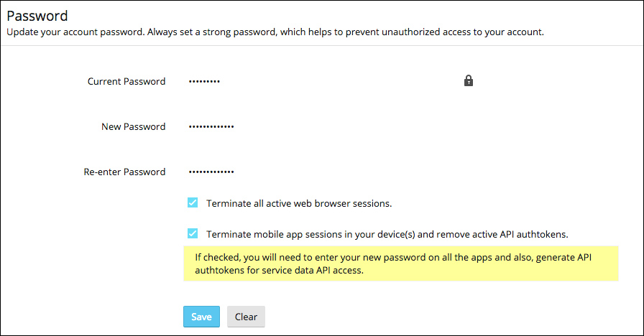This screenshot has height=336, width=644.
Task: Click the "Current Password" field label
Action: pos(126,81)
